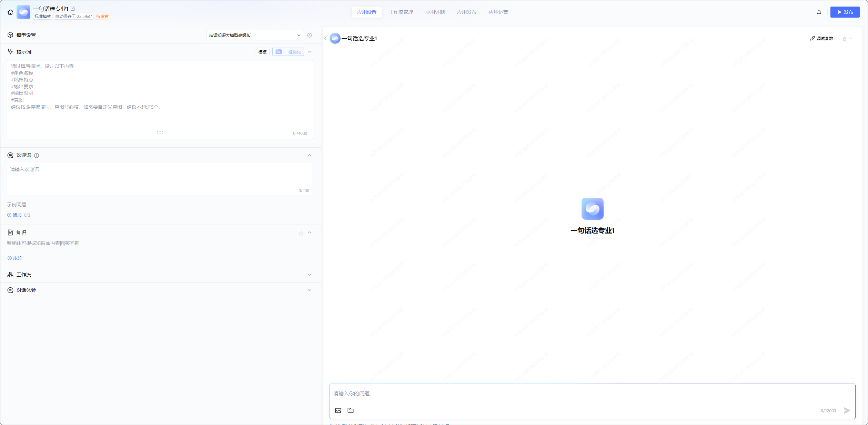Open the model selection dropdown
Viewport: 868px width, 425px height.
(255, 35)
